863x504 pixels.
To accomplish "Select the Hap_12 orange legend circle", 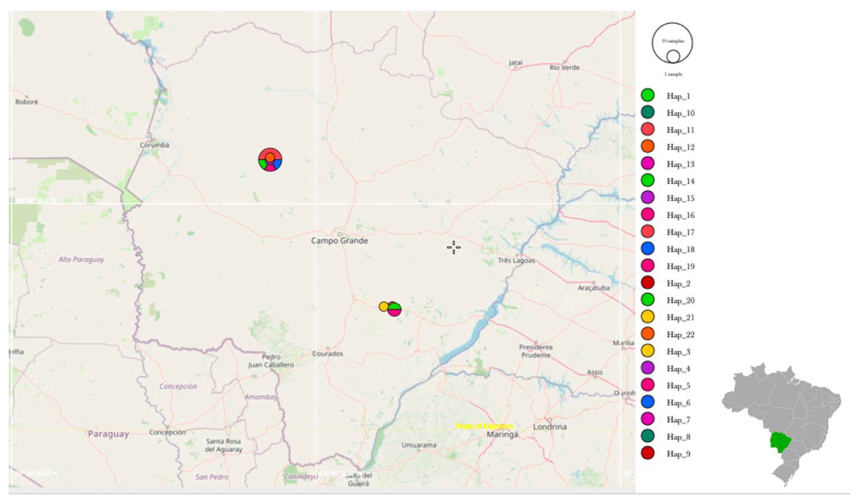I will (648, 146).
